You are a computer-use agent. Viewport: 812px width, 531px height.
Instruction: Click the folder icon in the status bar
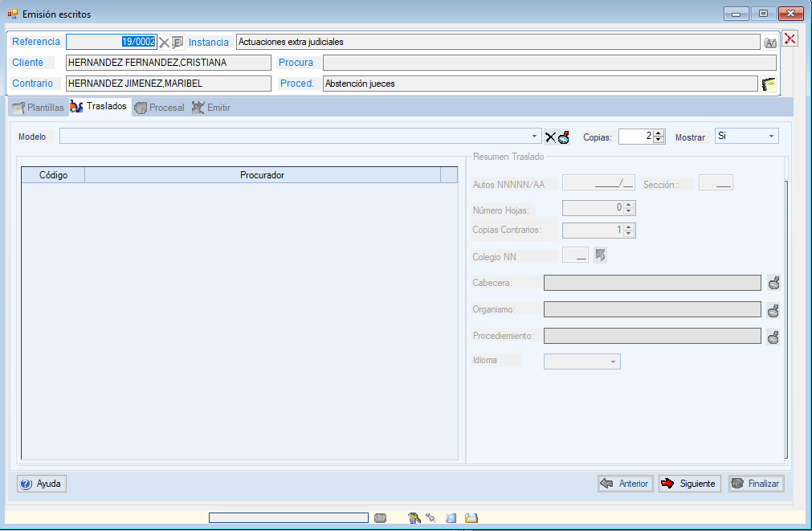pos(471,518)
